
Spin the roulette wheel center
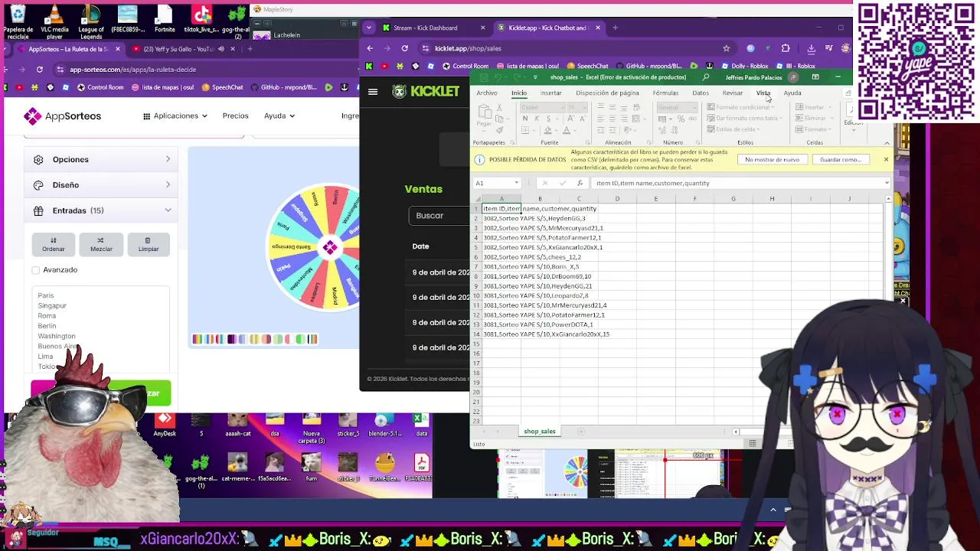click(329, 247)
